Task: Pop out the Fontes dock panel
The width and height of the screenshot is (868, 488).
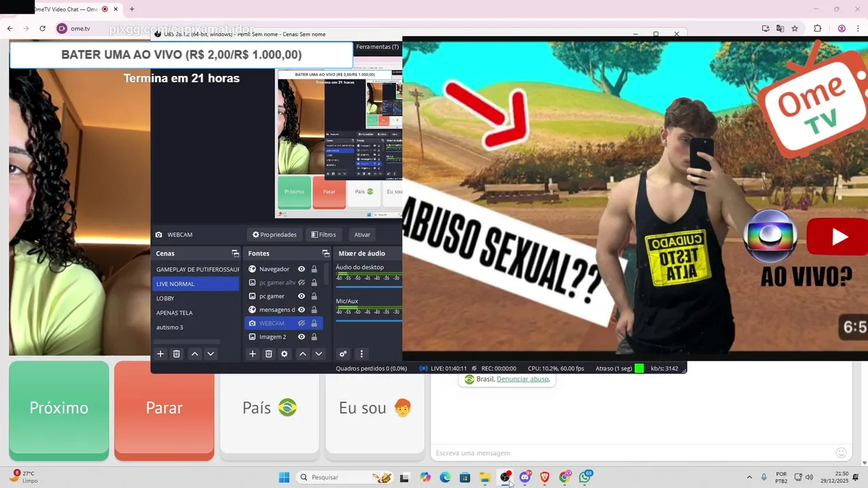Action: (325, 253)
